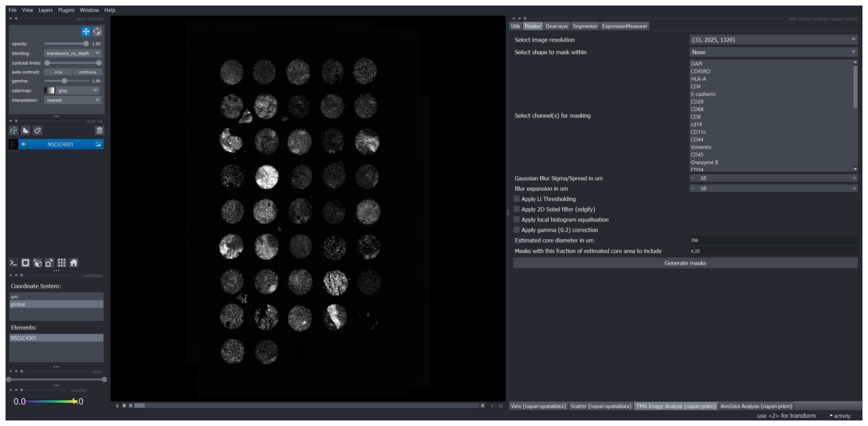This screenshot has height=426, width=868.
Task: Switch to the Utils tab
Action: (515, 26)
